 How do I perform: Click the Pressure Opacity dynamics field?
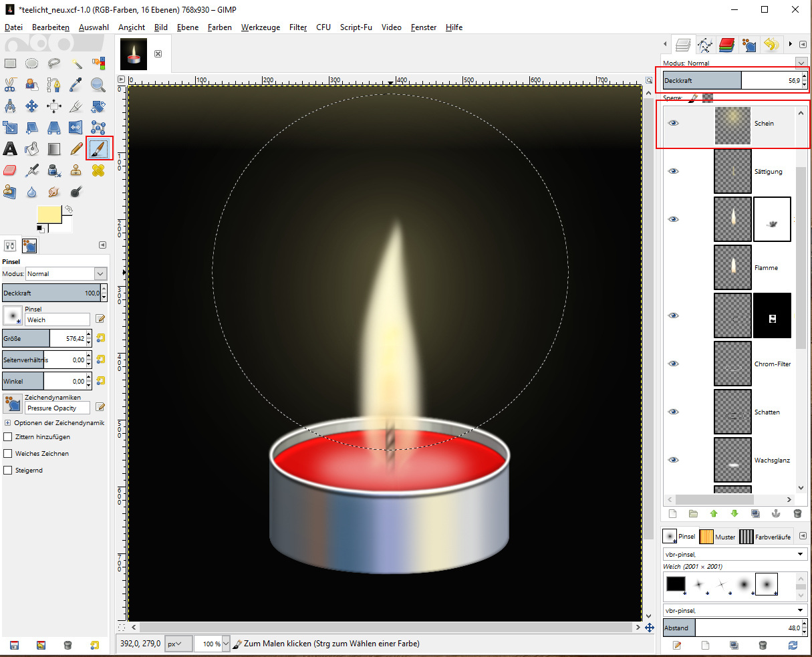[x=57, y=408]
